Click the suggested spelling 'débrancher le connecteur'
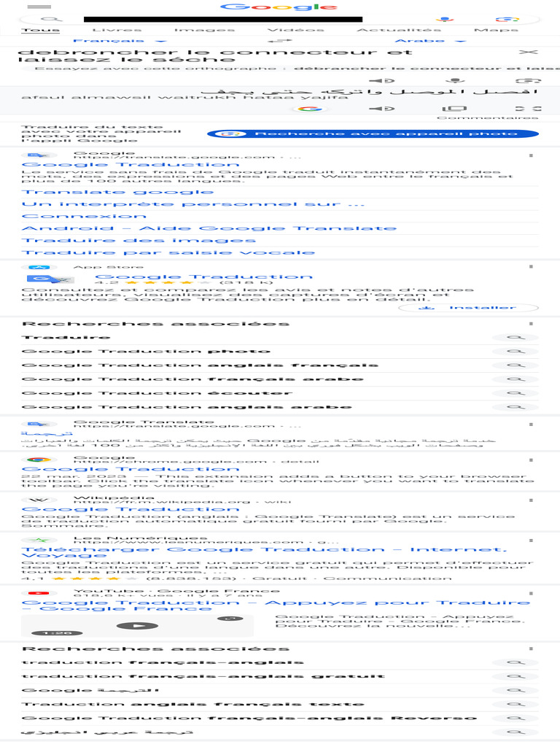The width and height of the screenshot is (560, 747). pos(425,69)
